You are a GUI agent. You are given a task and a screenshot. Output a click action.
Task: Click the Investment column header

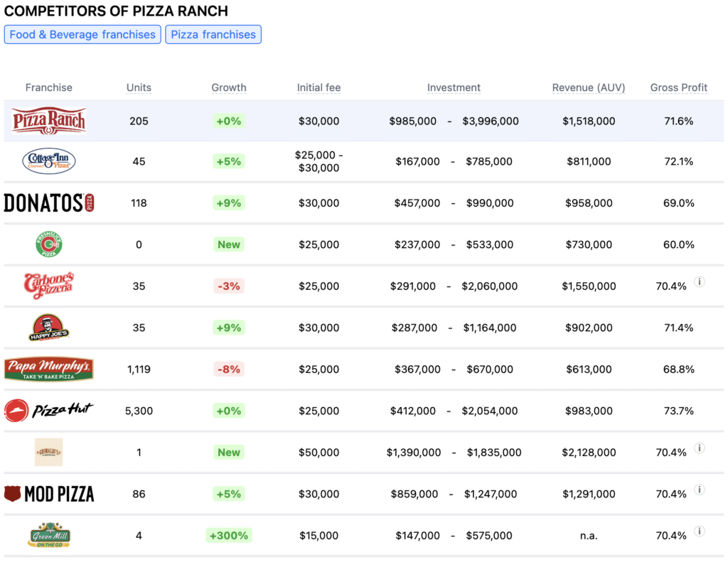pyautogui.click(x=454, y=87)
